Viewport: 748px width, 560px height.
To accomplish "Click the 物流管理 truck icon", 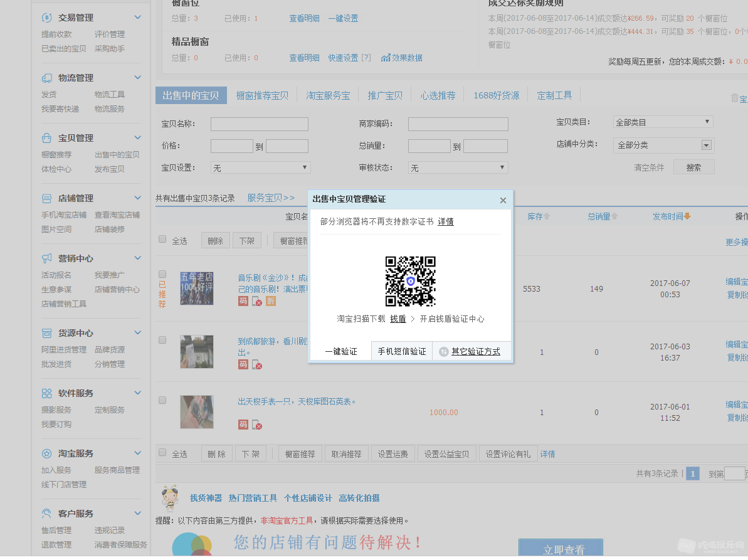I will pos(47,78).
